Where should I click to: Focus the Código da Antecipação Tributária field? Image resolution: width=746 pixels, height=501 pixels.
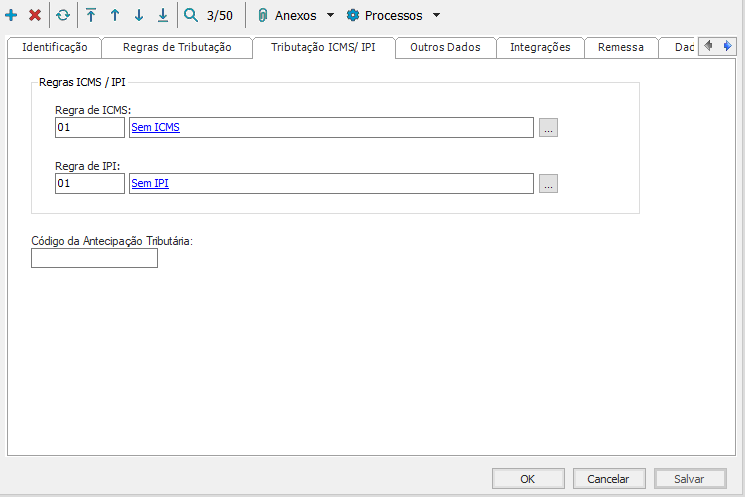click(x=95, y=259)
